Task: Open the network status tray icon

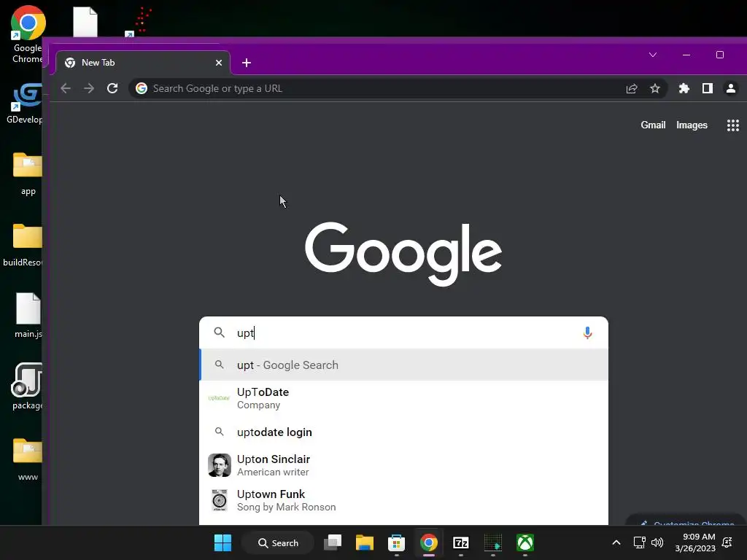Action: (x=639, y=542)
